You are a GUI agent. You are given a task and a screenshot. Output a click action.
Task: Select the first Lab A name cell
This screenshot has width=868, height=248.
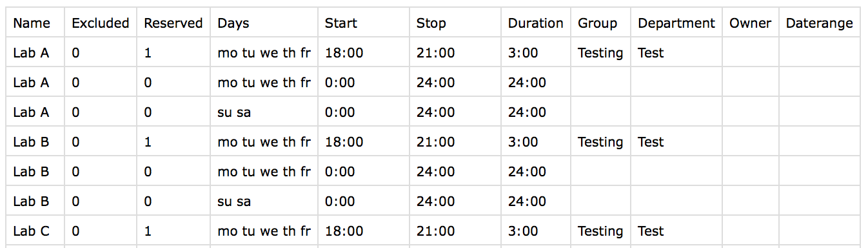35,53
